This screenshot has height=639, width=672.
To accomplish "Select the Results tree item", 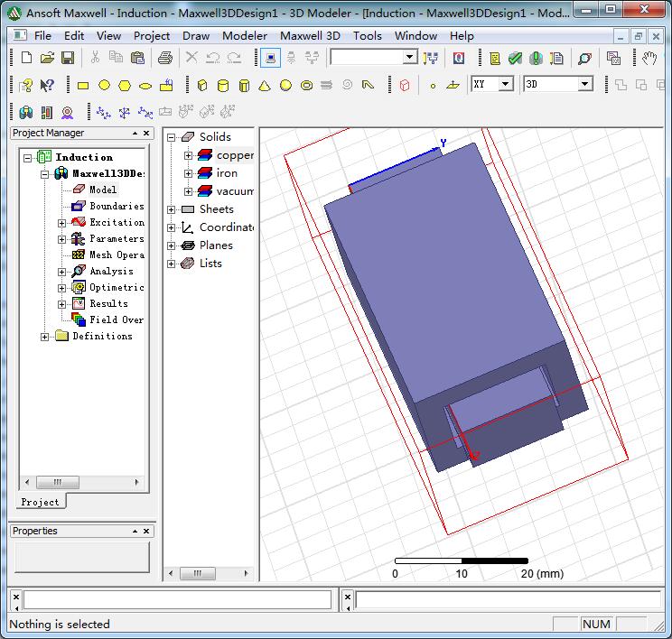I will (108, 303).
